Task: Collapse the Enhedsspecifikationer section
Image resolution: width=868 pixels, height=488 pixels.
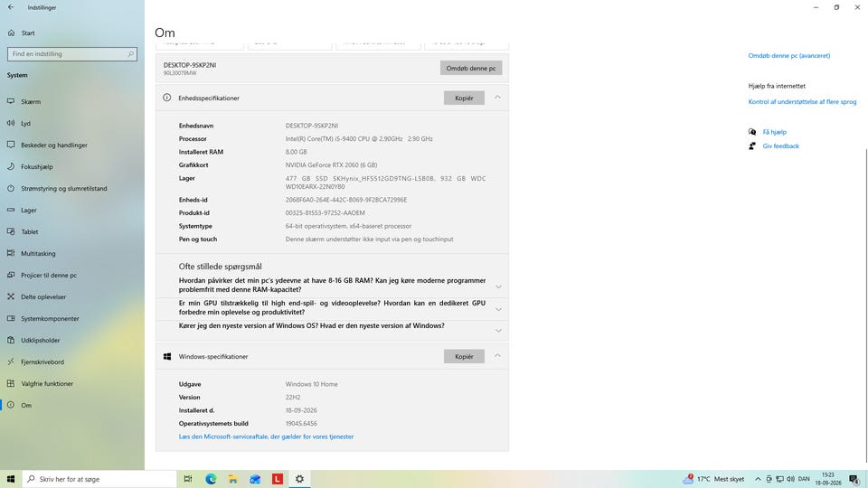Action: click(497, 98)
